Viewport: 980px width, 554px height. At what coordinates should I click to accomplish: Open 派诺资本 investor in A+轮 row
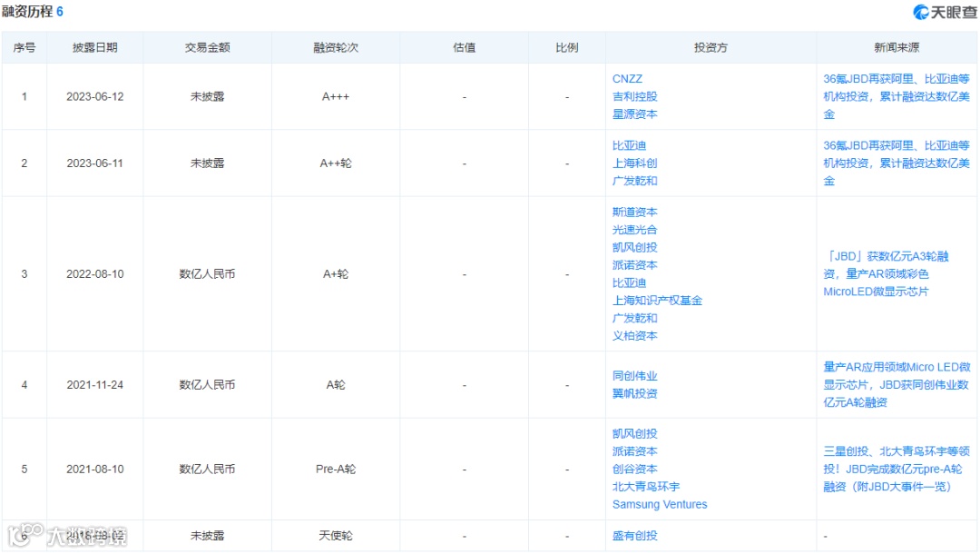pyautogui.click(x=634, y=265)
